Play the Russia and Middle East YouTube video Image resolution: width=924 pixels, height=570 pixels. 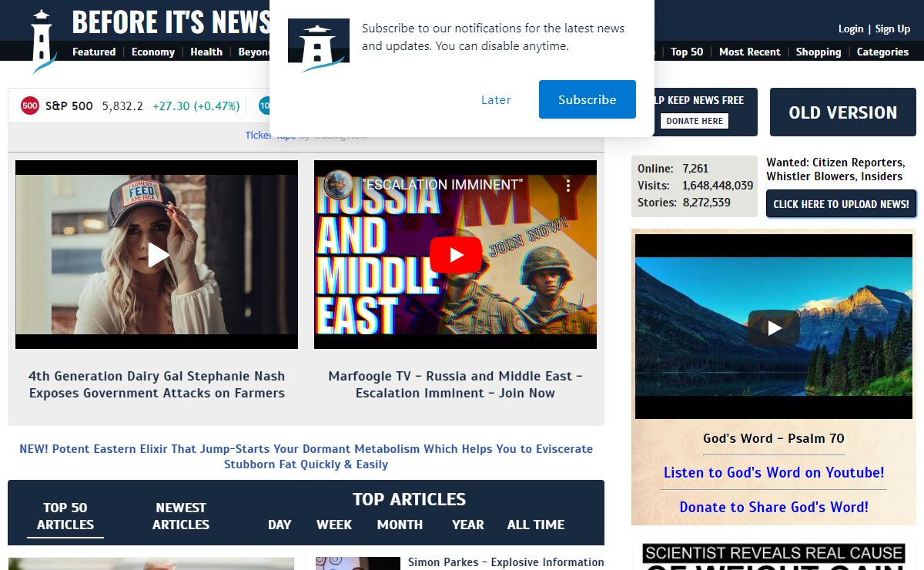click(x=455, y=255)
